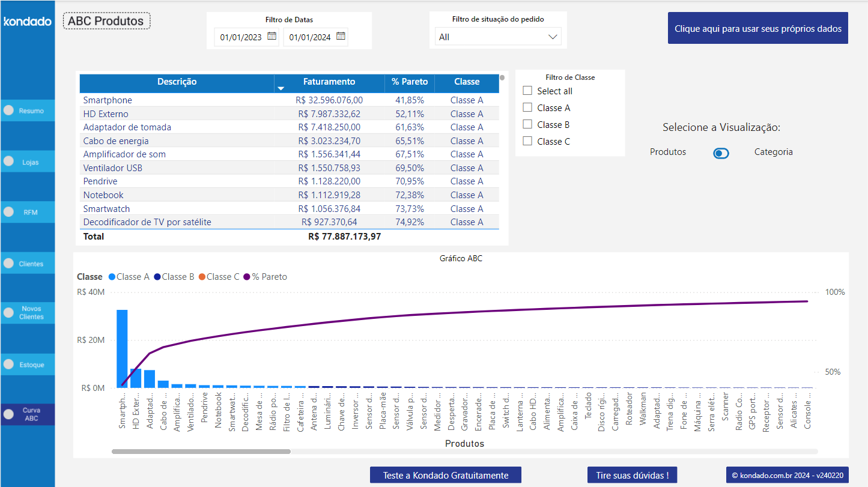Switch the visualization toggle from Produtos to Categoria

[721, 153]
